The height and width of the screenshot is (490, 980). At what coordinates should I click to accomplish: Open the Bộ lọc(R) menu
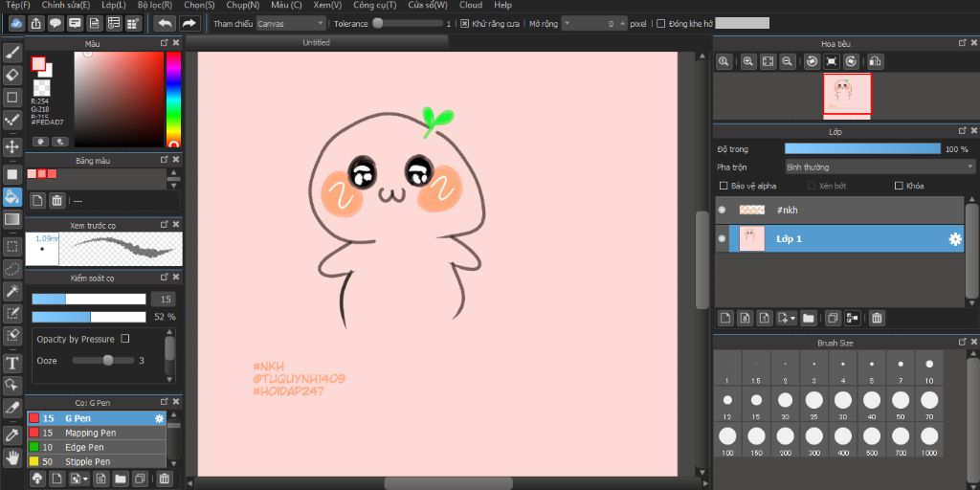click(155, 5)
